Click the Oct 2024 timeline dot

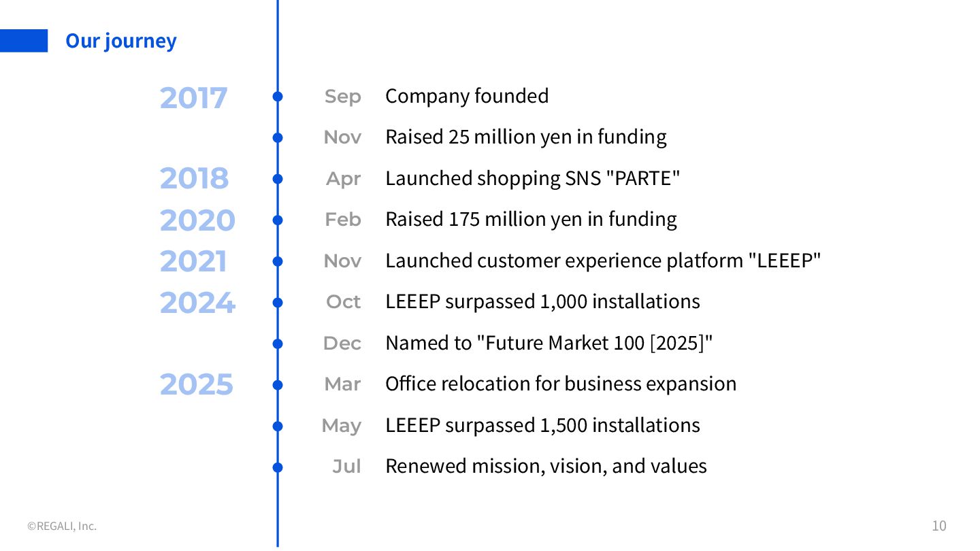(278, 302)
